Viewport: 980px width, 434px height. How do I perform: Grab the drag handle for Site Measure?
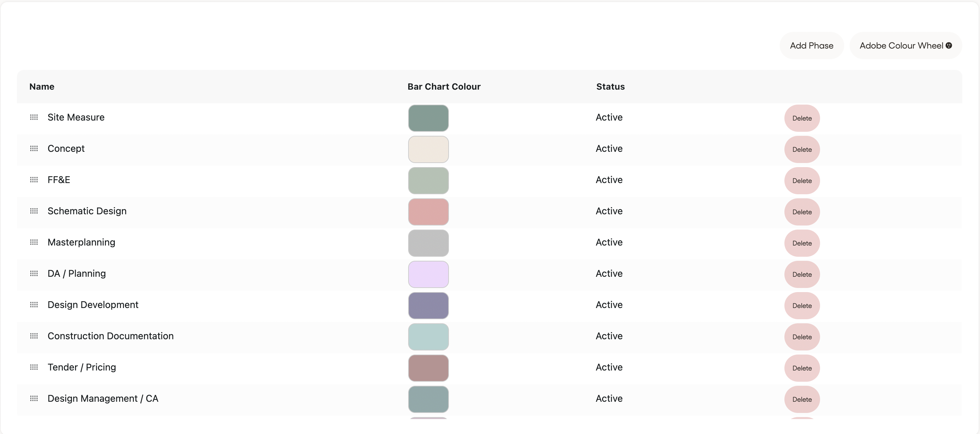coord(34,117)
